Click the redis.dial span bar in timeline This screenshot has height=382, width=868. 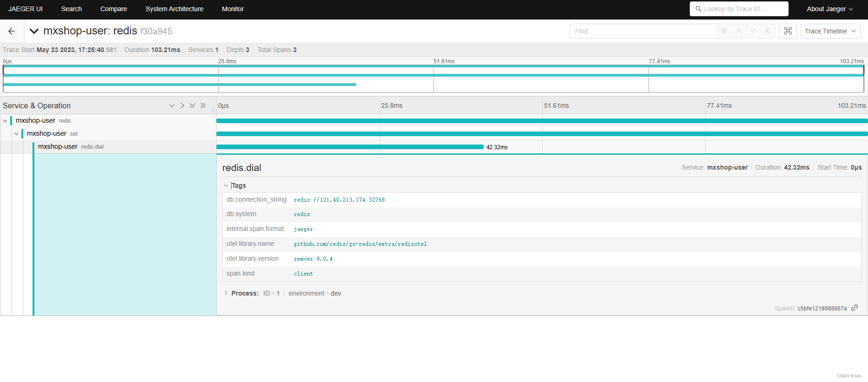[350, 147]
